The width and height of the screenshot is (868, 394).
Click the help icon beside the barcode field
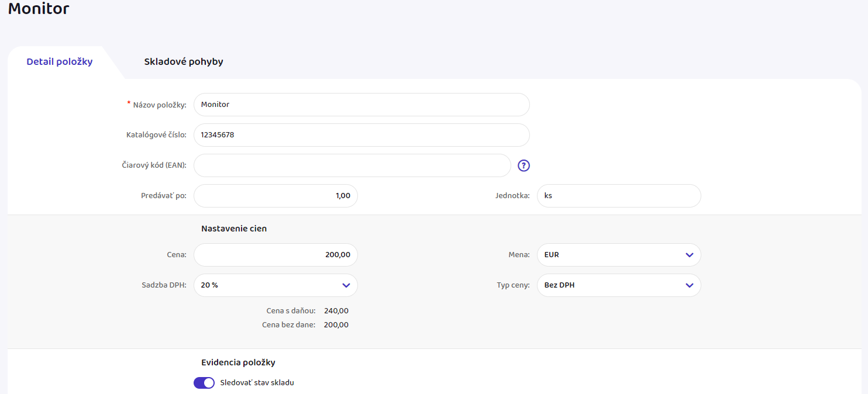pyautogui.click(x=524, y=165)
